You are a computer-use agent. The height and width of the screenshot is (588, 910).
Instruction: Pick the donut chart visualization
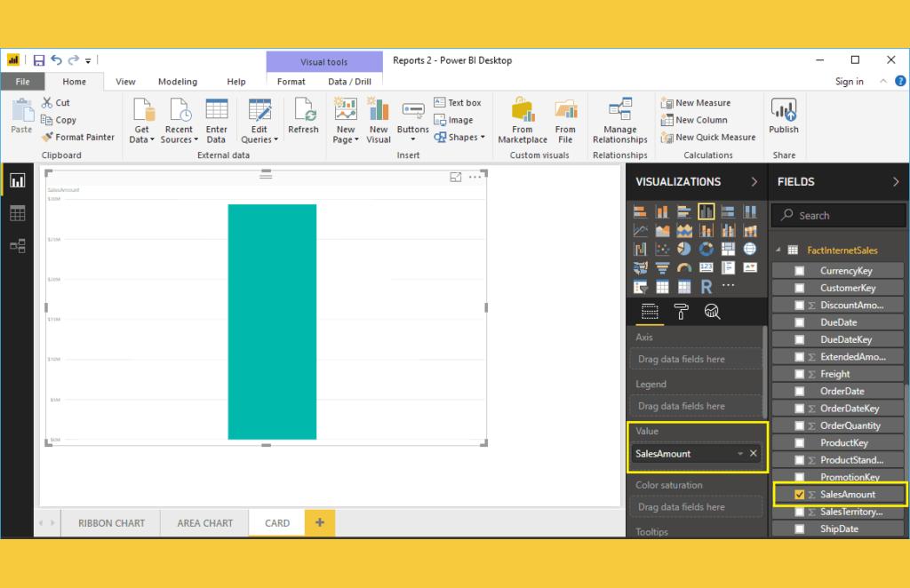(706, 250)
